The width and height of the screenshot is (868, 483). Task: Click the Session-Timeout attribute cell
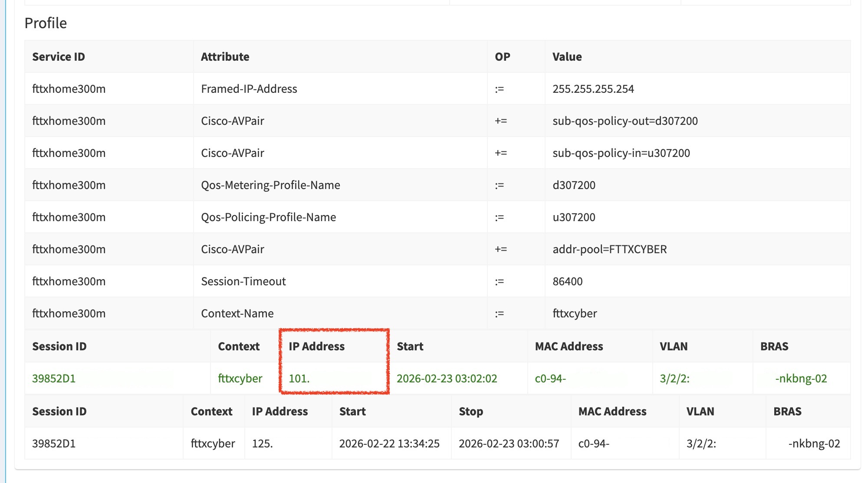click(x=243, y=281)
